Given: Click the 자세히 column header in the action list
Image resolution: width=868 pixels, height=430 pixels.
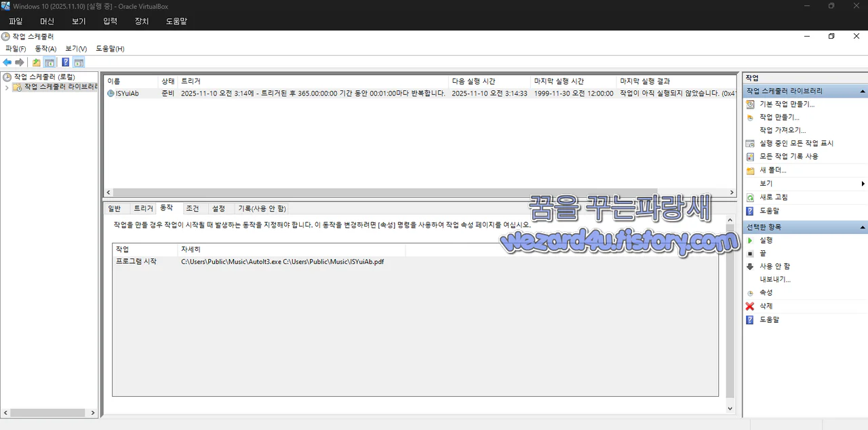Looking at the screenshot, I should click(x=291, y=250).
